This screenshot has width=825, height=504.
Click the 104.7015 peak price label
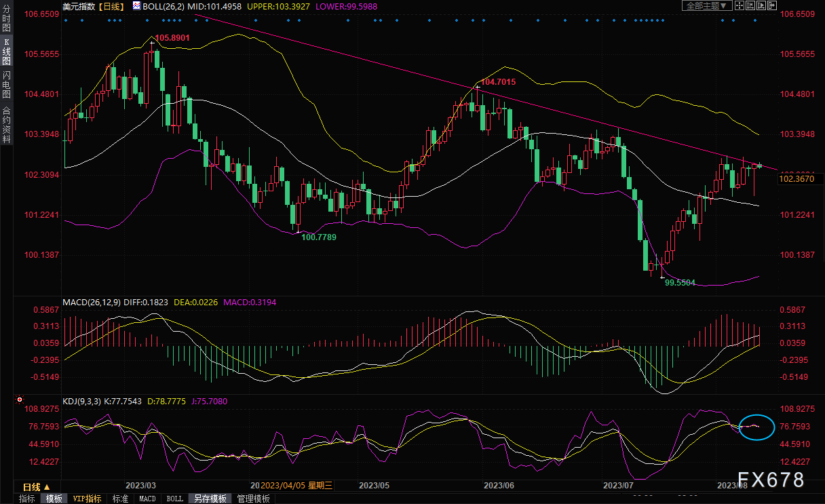tap(499, 82)
